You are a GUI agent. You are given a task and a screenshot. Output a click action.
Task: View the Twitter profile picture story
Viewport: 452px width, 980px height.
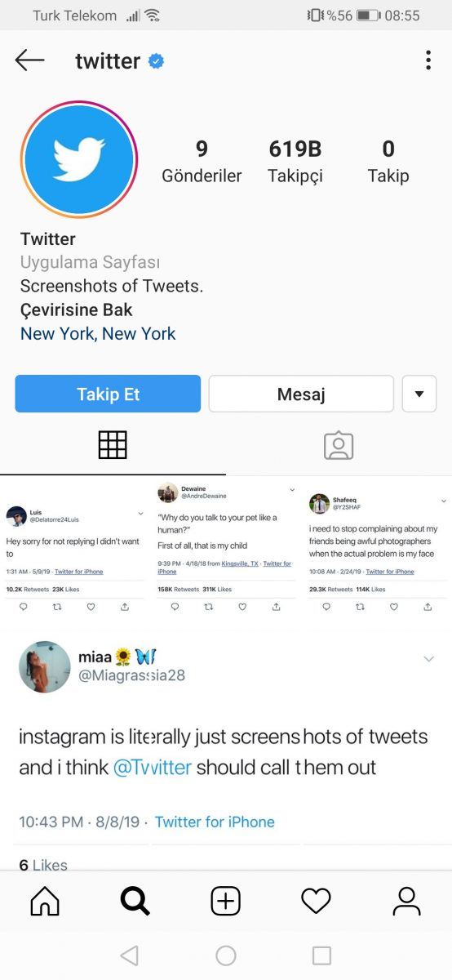[79, 159]
